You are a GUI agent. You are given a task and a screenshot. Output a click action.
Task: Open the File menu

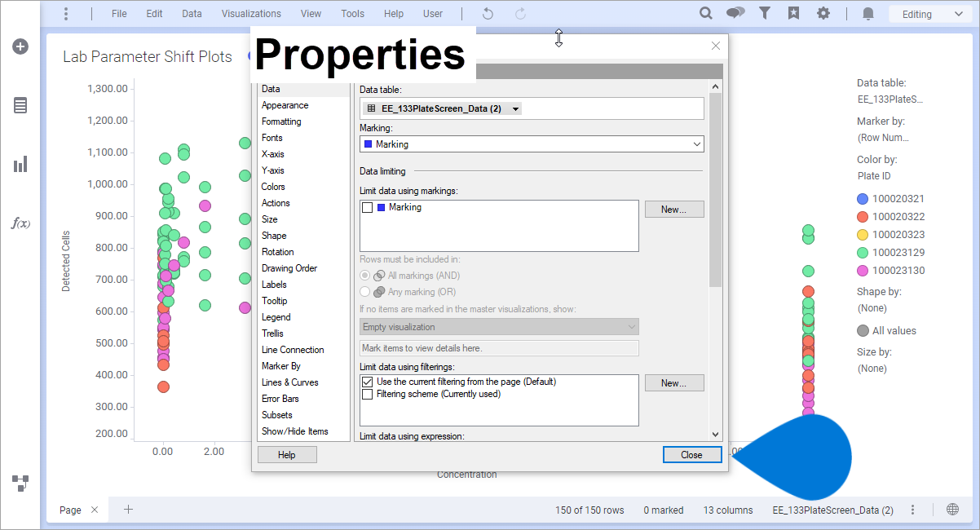[x=119, y=14]
